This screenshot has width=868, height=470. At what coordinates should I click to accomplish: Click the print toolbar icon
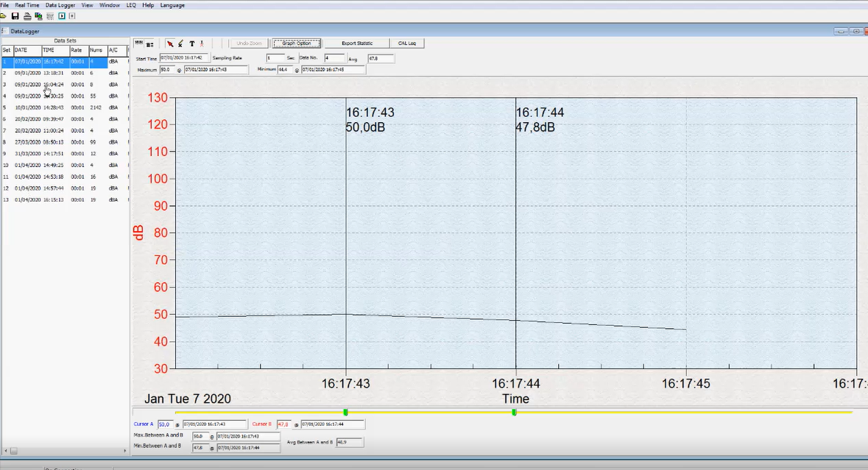pos(27,15)
